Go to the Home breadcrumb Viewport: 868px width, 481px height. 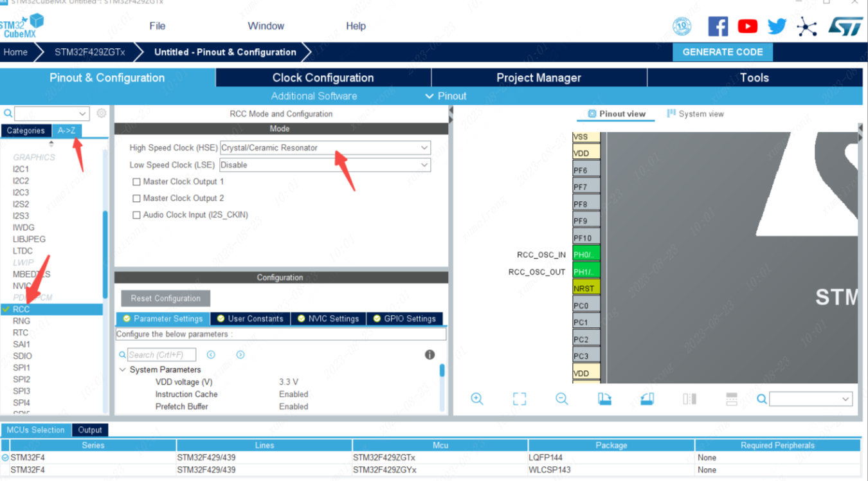click(15, 52)
